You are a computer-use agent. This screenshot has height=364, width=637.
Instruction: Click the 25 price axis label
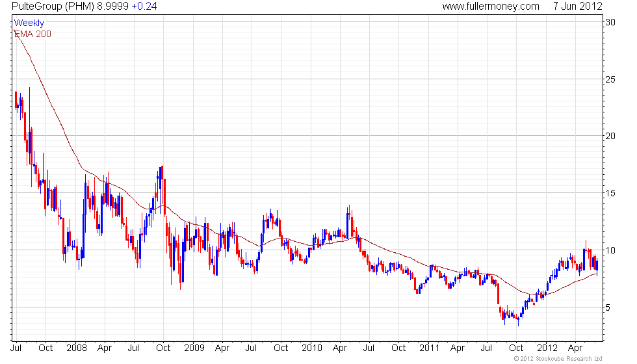[610, 79]
